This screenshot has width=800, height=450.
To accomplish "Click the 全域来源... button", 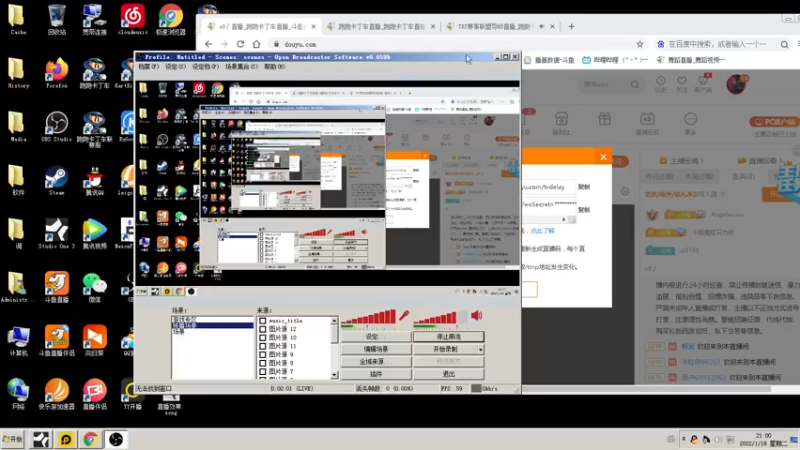I will click(376, 362).
